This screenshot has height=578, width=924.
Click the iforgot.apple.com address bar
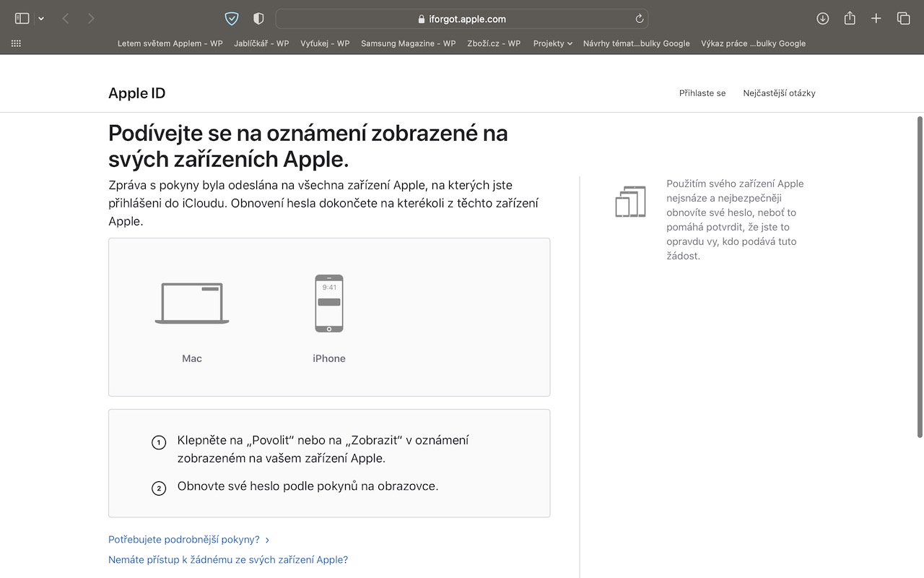(462, 19)
